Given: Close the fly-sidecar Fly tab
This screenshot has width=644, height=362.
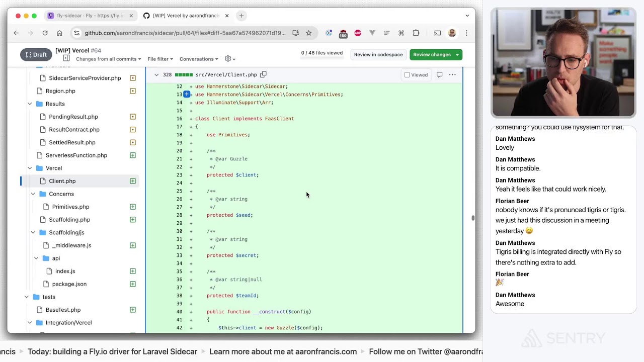Looking at the screenshot, I should pos(131,16).
